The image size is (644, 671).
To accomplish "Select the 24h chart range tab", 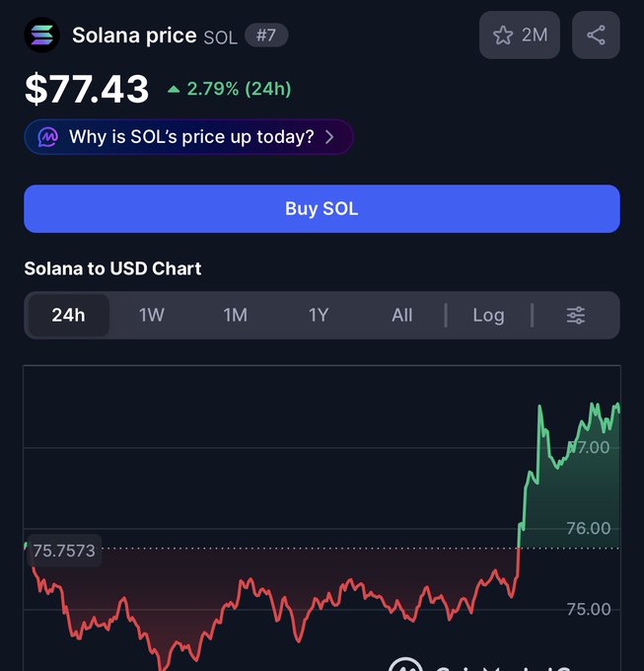I will [x=68, y=316].
